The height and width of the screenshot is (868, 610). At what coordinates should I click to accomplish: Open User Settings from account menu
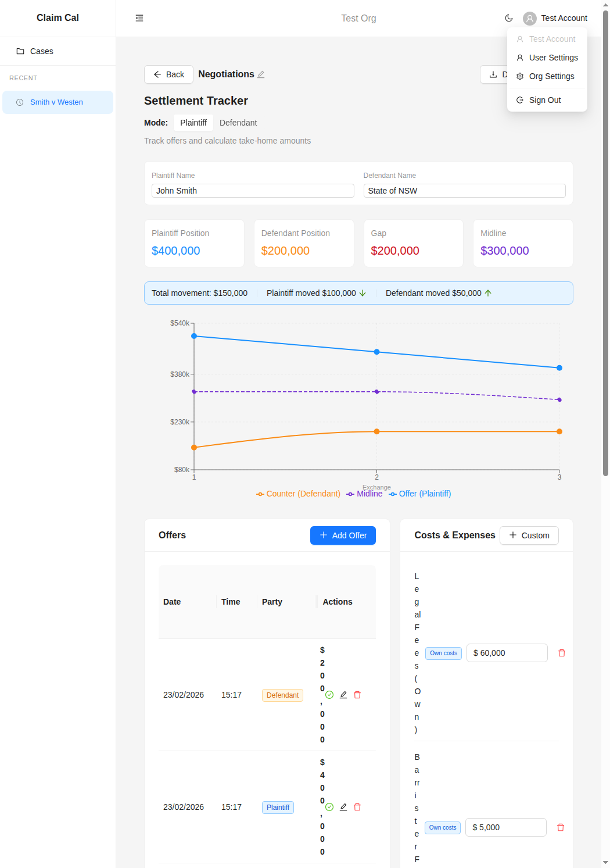click(553, 58)
